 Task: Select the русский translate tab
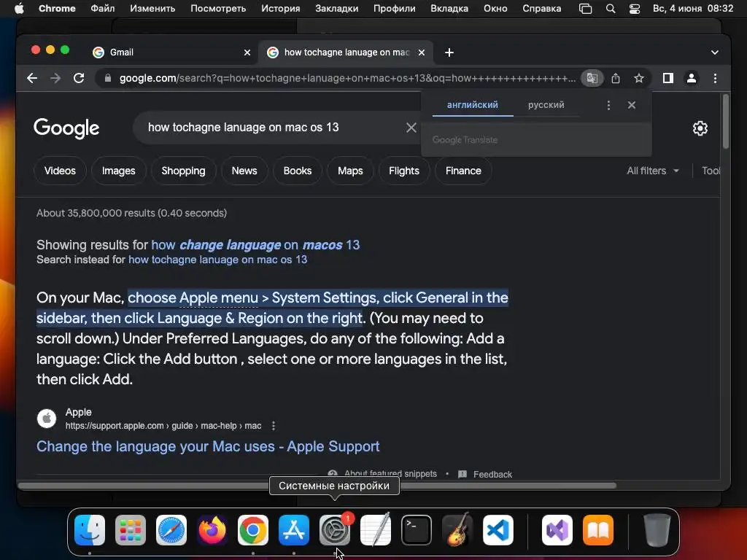click(546, 105)
